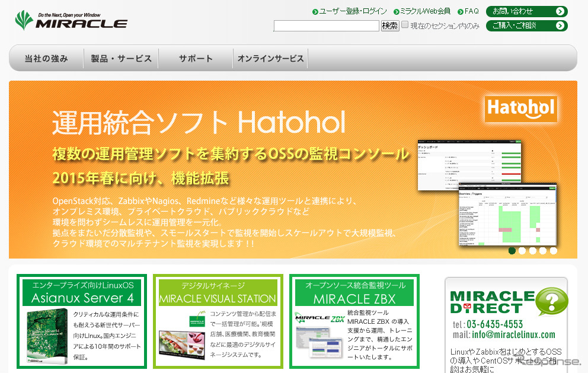Click inside the search input field
Screen dimensions: 588x373
coord(326,25)
